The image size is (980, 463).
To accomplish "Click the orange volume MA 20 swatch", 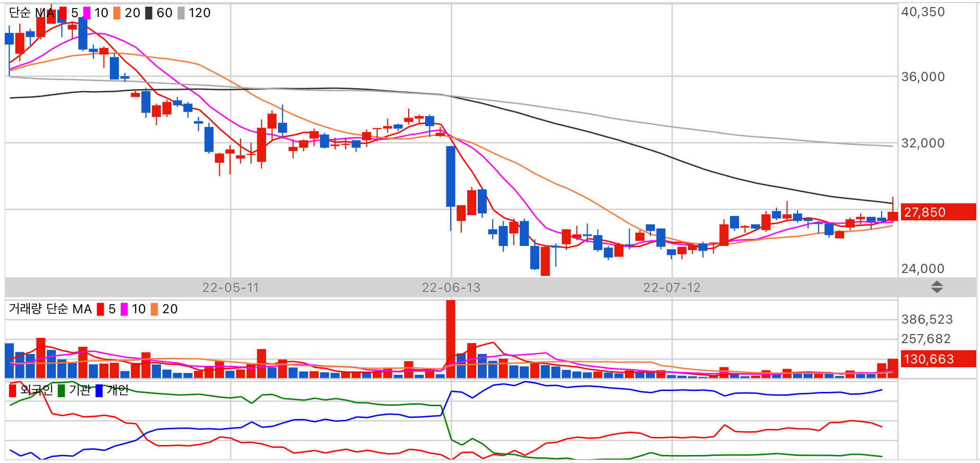I will pos(154,309).
